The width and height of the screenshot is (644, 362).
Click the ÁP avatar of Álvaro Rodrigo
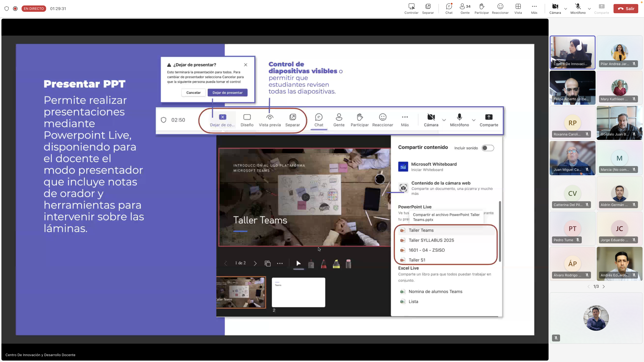tap(572, 264)
